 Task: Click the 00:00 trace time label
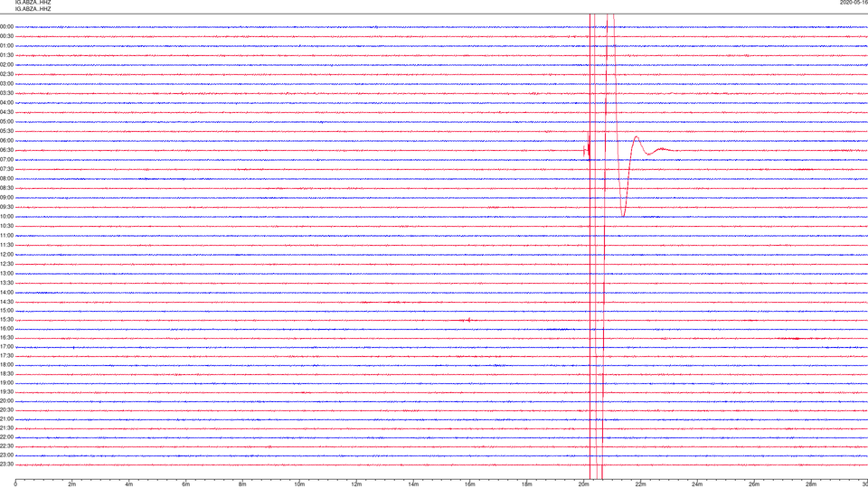click(6, 26)
